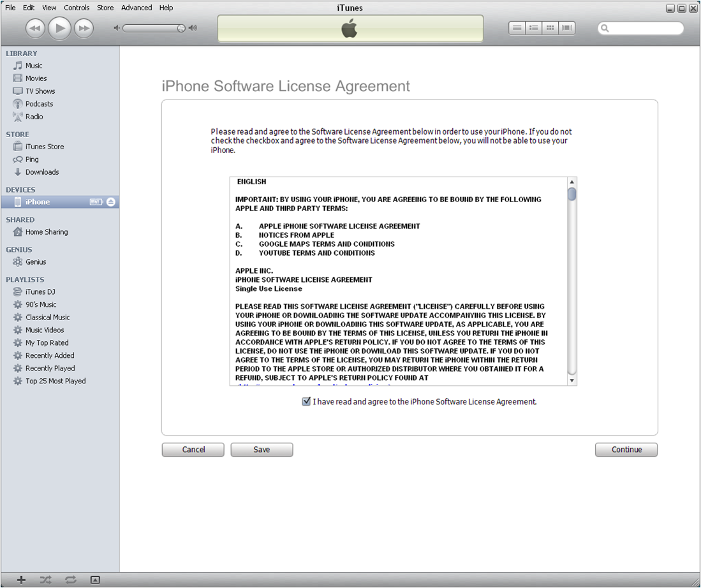Click the Cancel button
Screen dimensions: 701x588
pyautogui.click(x=193, y=450)
